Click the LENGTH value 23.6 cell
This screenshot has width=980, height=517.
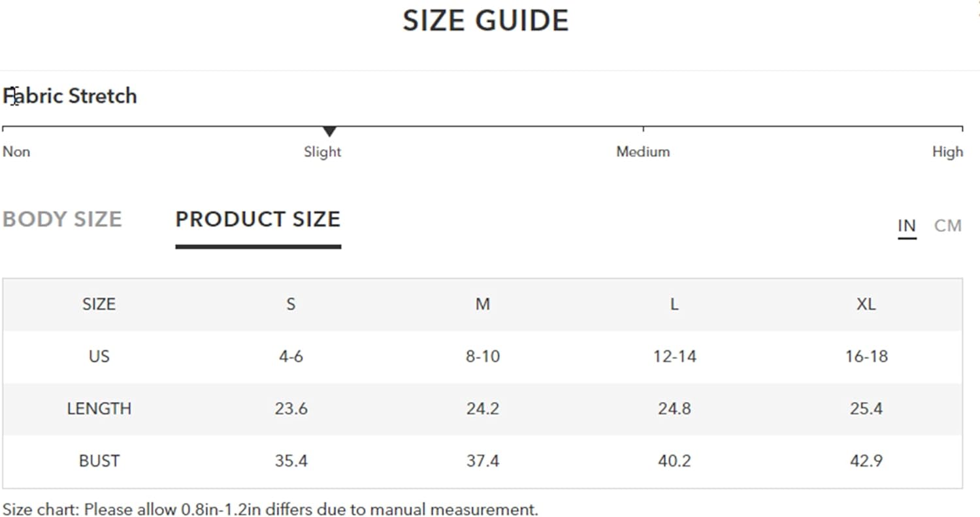[291, 409]
